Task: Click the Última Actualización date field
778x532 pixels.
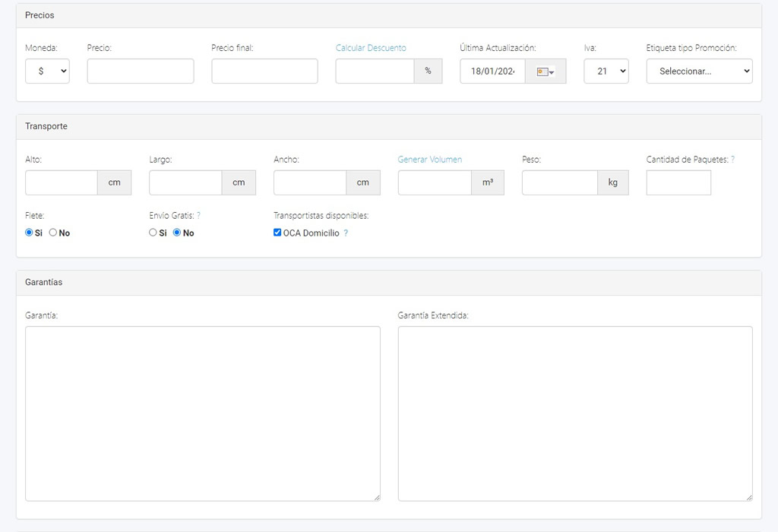Action: pos(492,71)
